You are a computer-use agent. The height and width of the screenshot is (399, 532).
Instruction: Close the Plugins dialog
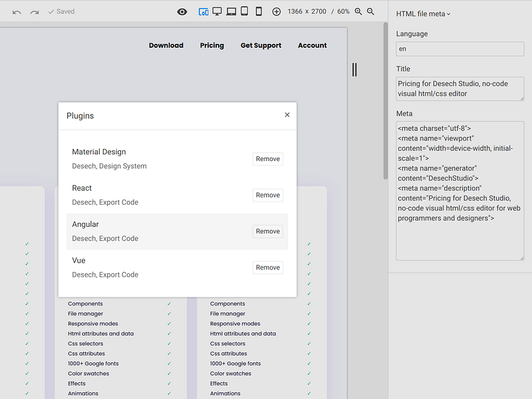(x=287, y=114)
